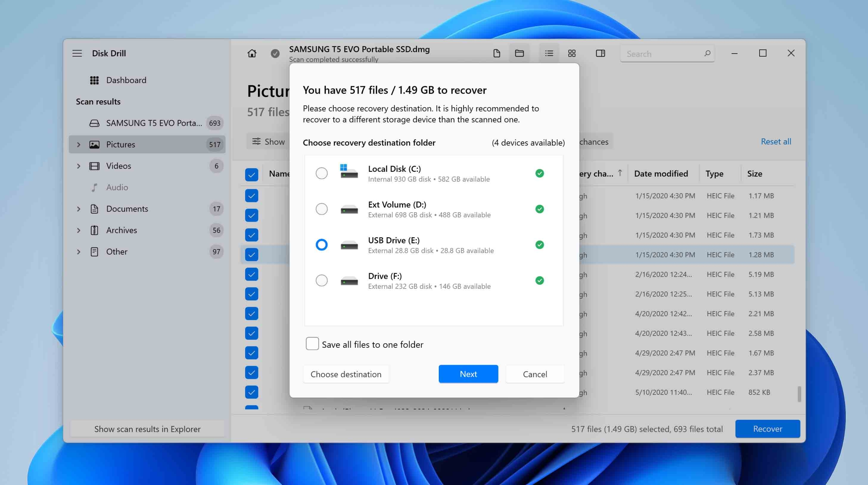Screen dimensions: 868x485
Task: Expand the Videos tree chevron
Action: pos(79,166)
